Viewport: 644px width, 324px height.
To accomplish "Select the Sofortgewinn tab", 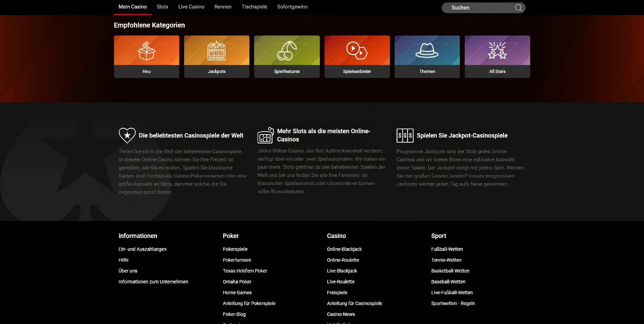I will tap(292, 7).
